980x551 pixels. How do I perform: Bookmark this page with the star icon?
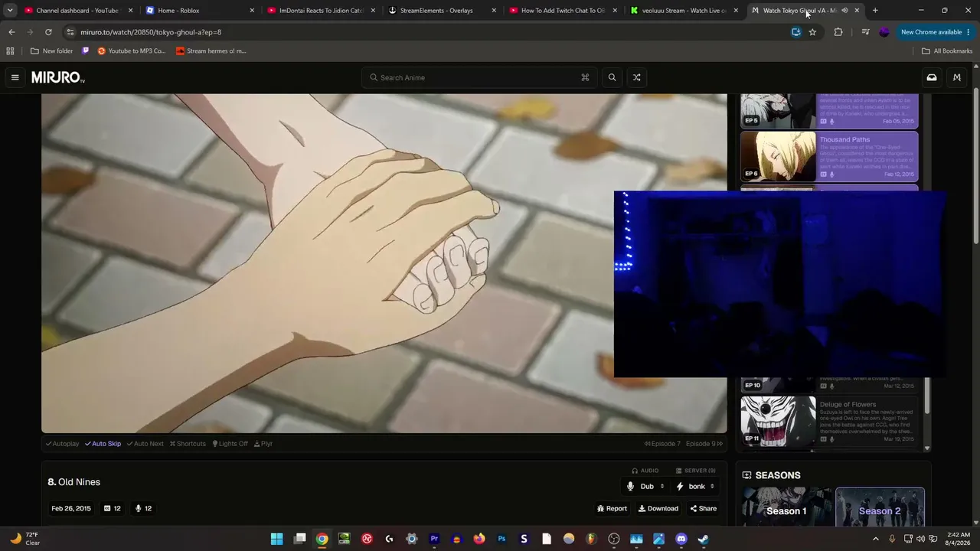pos(812,32)
